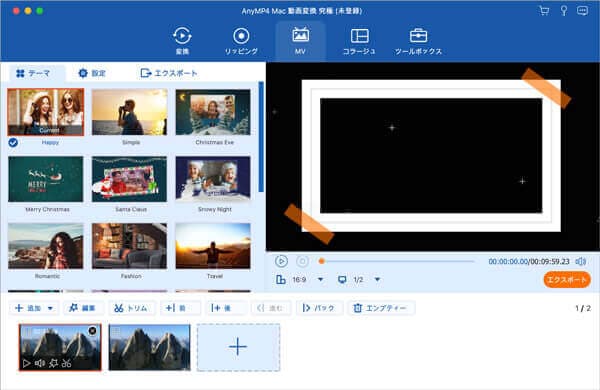Play the MV preview
This screenshot has width=600, height=390.
[x=281, y=261]
